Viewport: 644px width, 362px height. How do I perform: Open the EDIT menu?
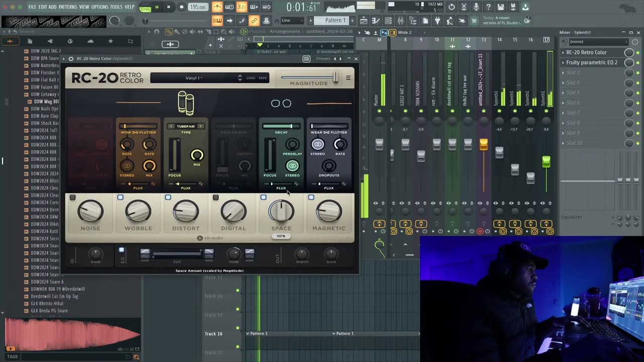point(43,7)
